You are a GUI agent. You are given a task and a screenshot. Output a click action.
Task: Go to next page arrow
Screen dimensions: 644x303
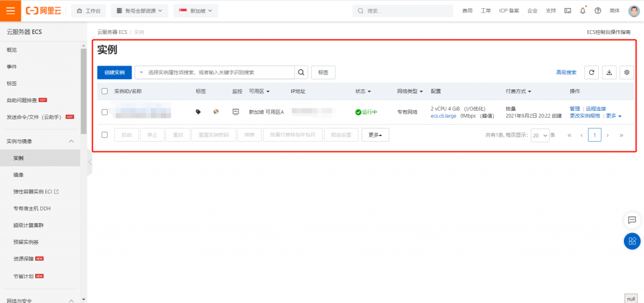[608, 135]
